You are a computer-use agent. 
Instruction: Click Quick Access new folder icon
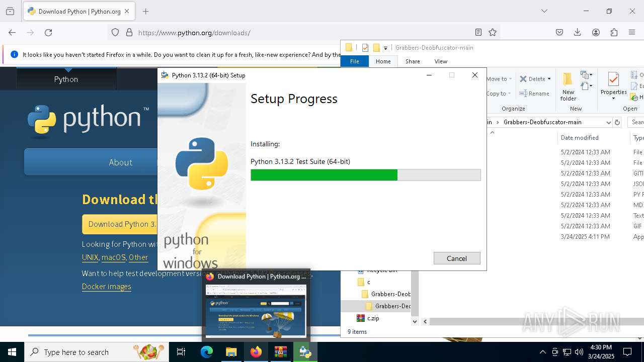click(376, 48)
